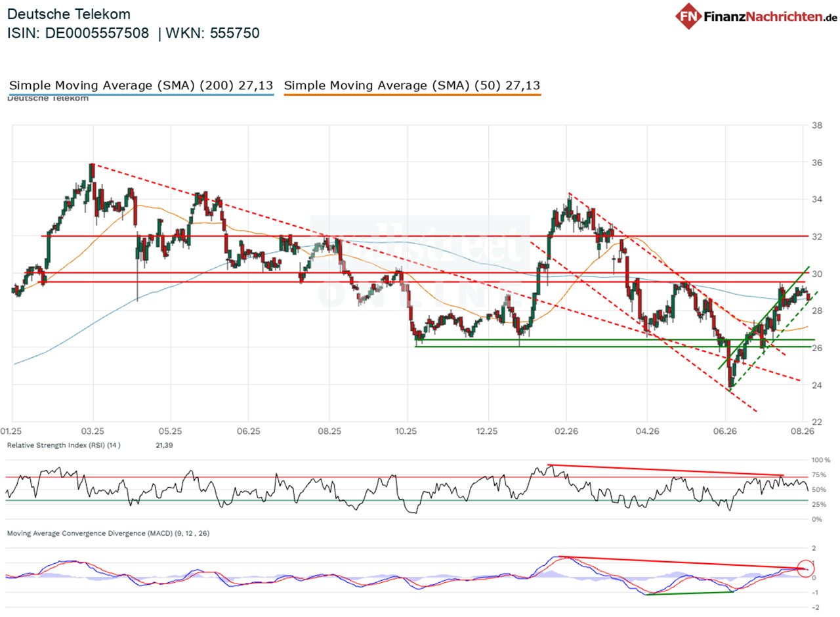Click the SMA (50) 27,13 legend entry

coord(412,85)
